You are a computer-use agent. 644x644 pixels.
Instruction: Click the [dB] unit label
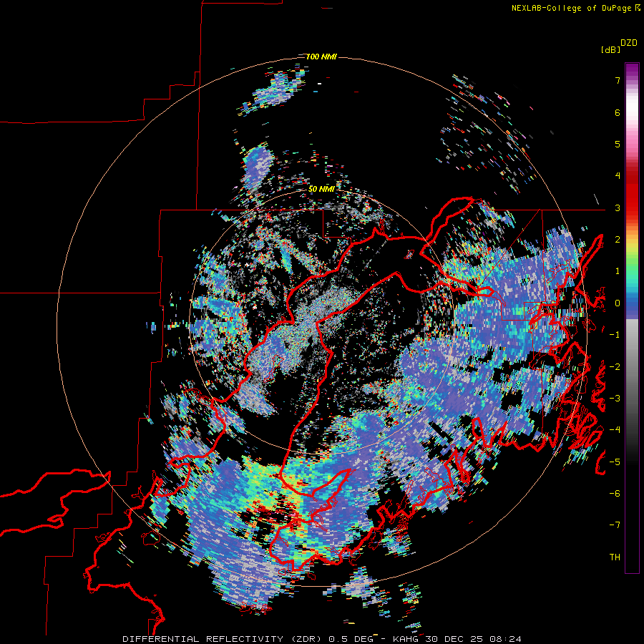610,49
